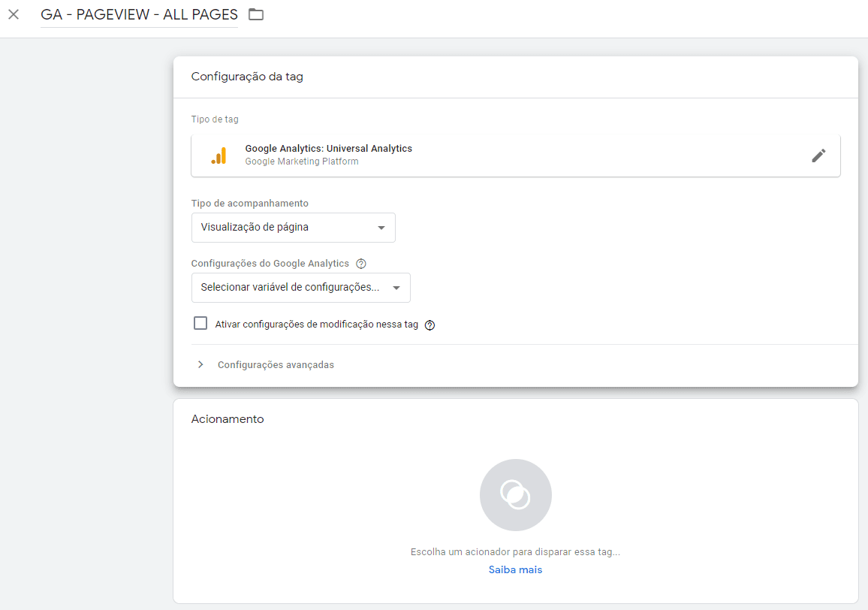Open the Tipo de acompanhamento dropdown

tap(293, 228)
